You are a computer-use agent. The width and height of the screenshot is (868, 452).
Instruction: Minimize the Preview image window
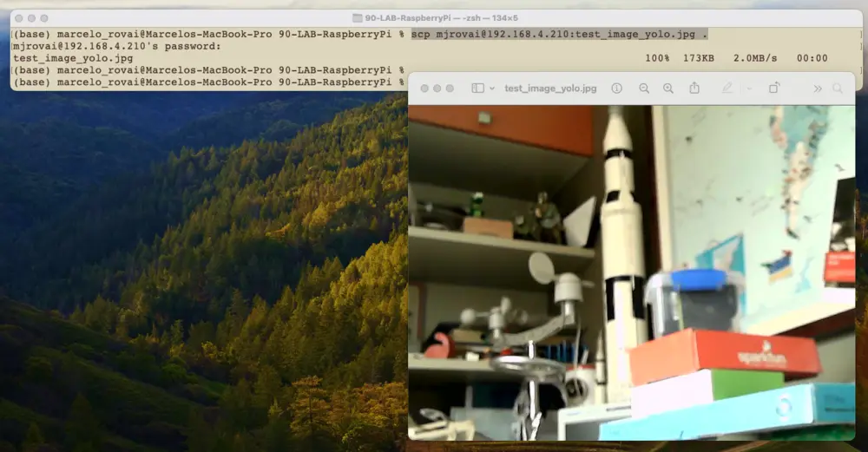pos(437,88)
